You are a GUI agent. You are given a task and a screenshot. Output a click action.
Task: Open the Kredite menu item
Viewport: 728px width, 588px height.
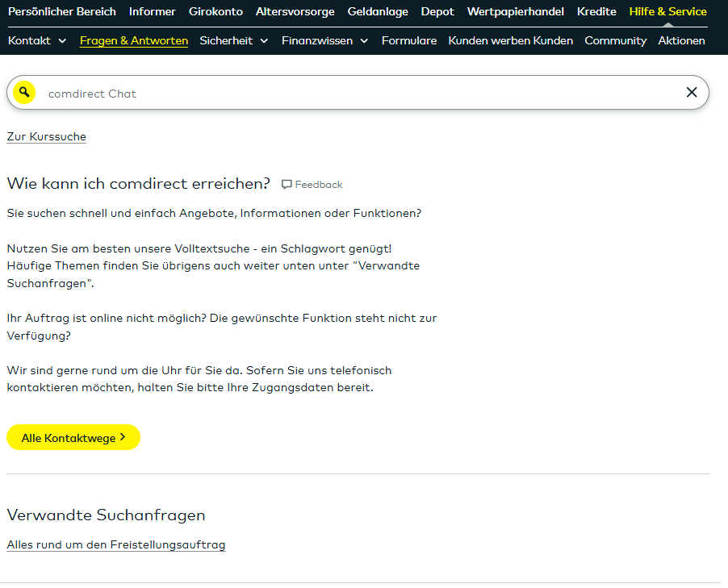pyautogui.click(x=596, y=11)
